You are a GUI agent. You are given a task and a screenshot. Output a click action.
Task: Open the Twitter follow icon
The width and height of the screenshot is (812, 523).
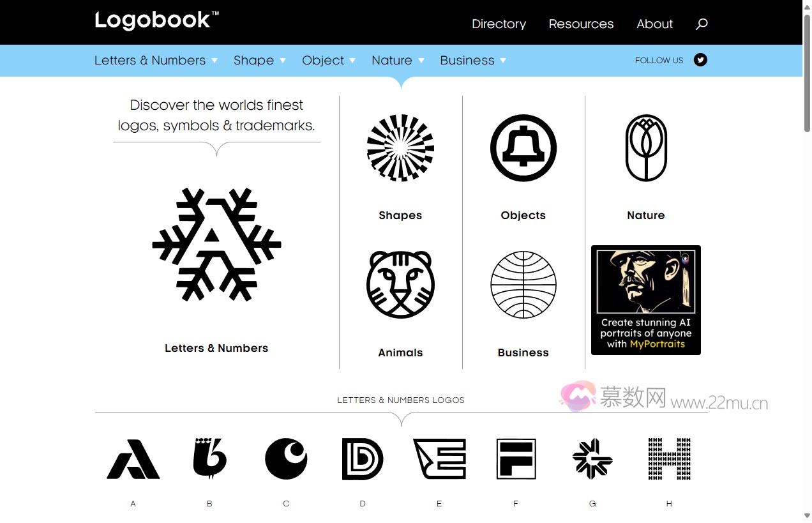click(x=700, y=59)
